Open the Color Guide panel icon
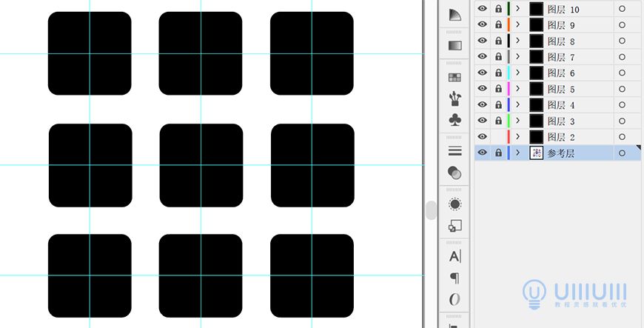 point(455,15)
